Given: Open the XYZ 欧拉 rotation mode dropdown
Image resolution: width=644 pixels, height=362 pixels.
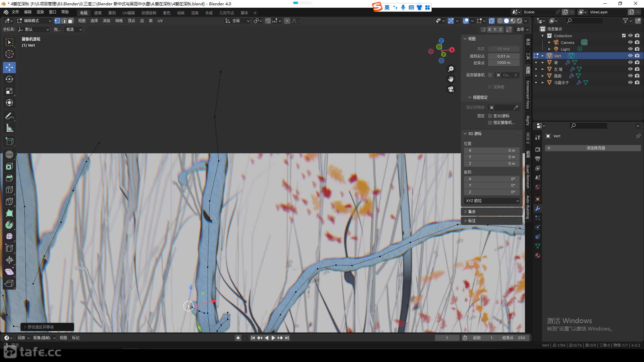Looking at the screenshot, I should pyautogui.click(x=492, y=201).
